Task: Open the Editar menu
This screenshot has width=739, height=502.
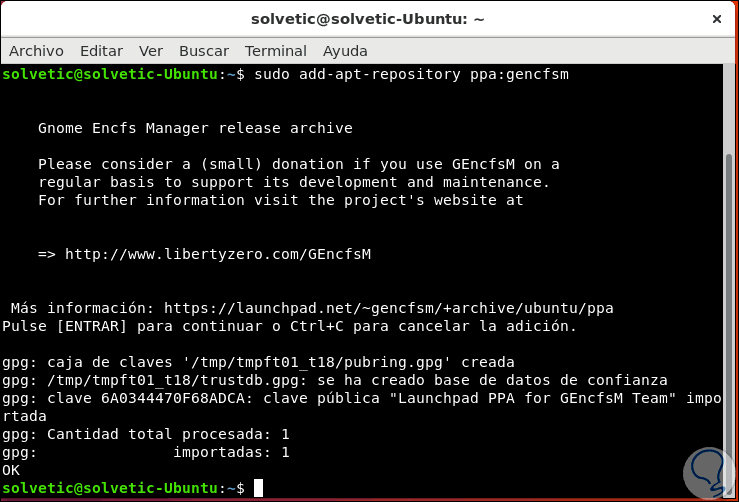Action: tap(101, 51)
